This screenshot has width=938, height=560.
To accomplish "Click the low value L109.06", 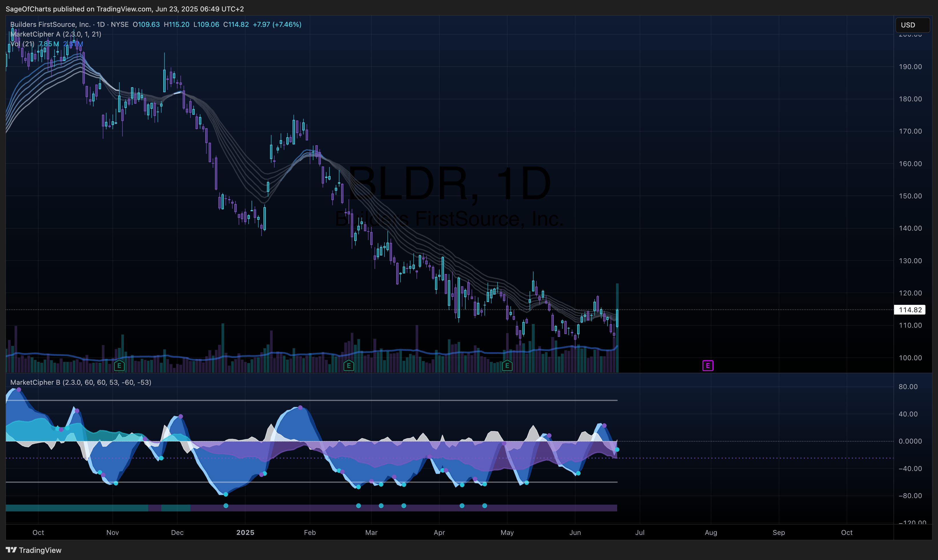I will pyautogui.click(x=206, y=25).
